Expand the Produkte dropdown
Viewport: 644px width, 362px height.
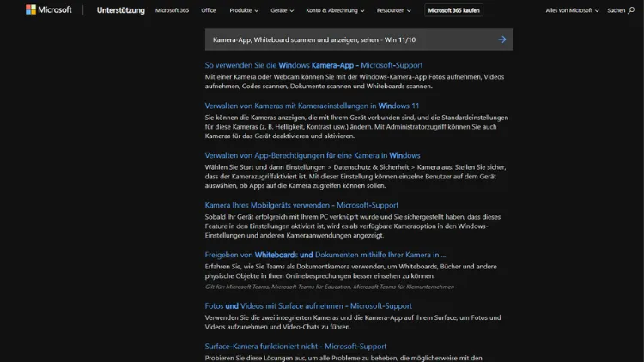(244, 10)
